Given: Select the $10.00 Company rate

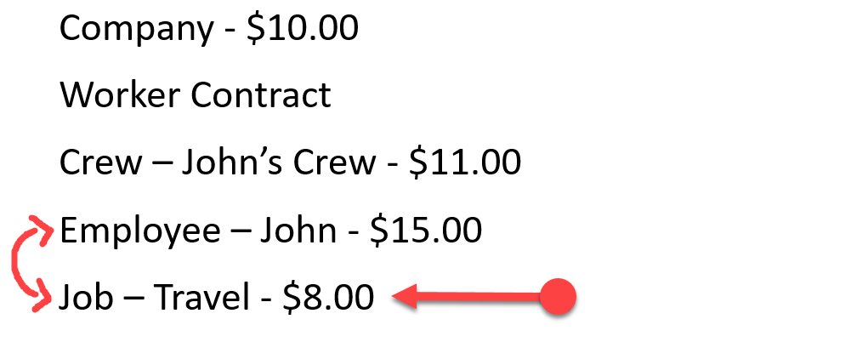Looking at the screenshot, I should click(x=303, y=28).
